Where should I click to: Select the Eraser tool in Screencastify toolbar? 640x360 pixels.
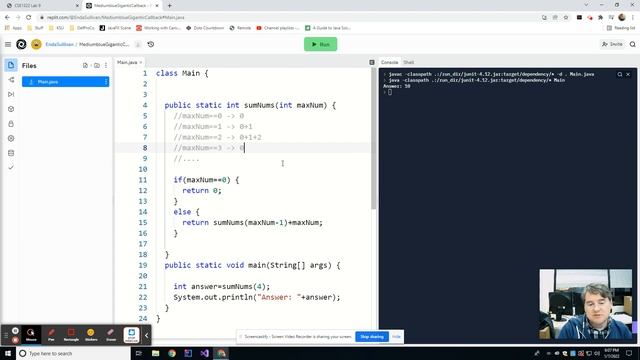(x=111, y=335)
